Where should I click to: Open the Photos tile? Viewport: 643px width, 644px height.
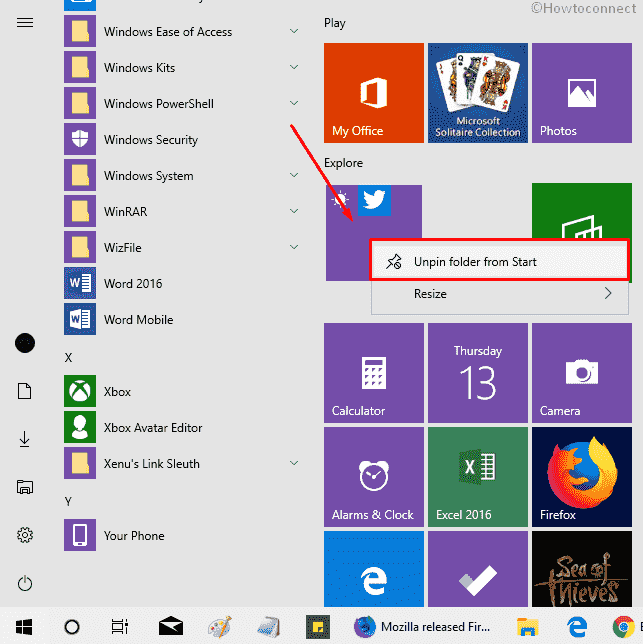click(582, 93)
